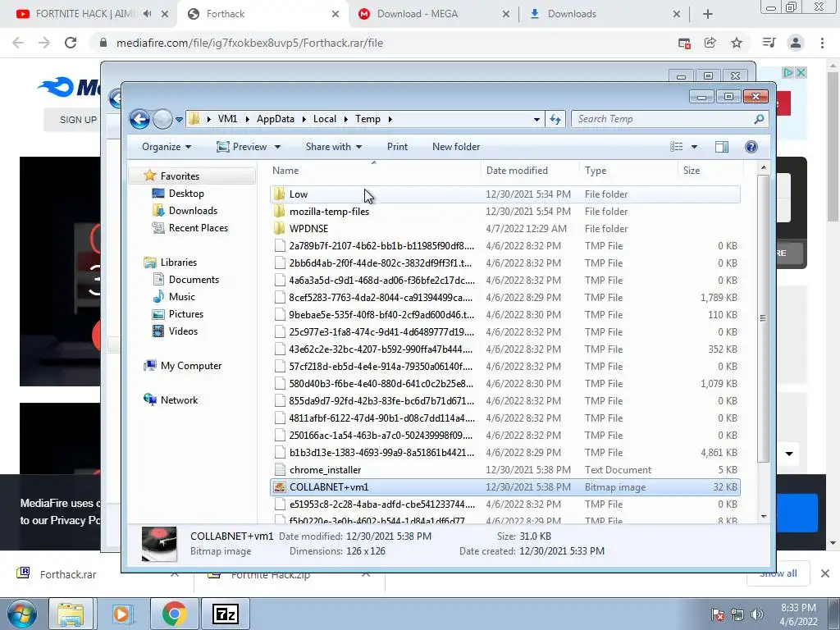This screenshot has width=840, height=630.
Task: Mute audio icon on the YouTube tab
Action: (147, 14)
